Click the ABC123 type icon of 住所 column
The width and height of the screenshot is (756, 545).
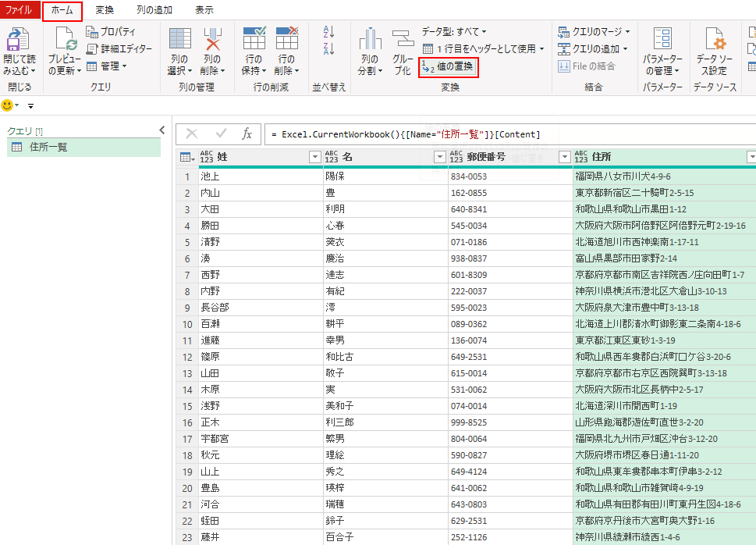581,157
